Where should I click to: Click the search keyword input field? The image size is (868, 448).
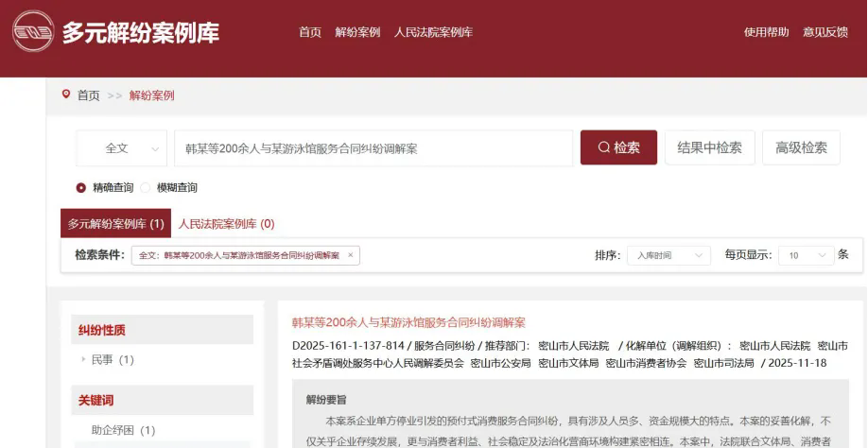coord(373,148)
